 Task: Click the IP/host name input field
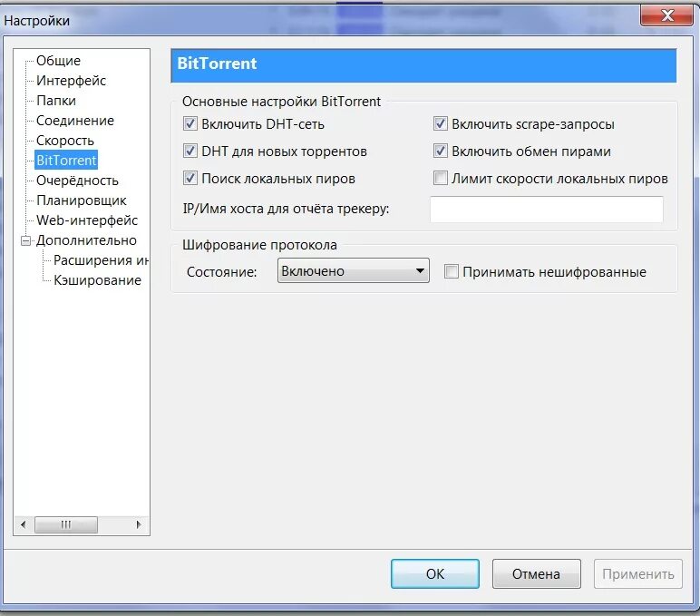pos(547,209)
